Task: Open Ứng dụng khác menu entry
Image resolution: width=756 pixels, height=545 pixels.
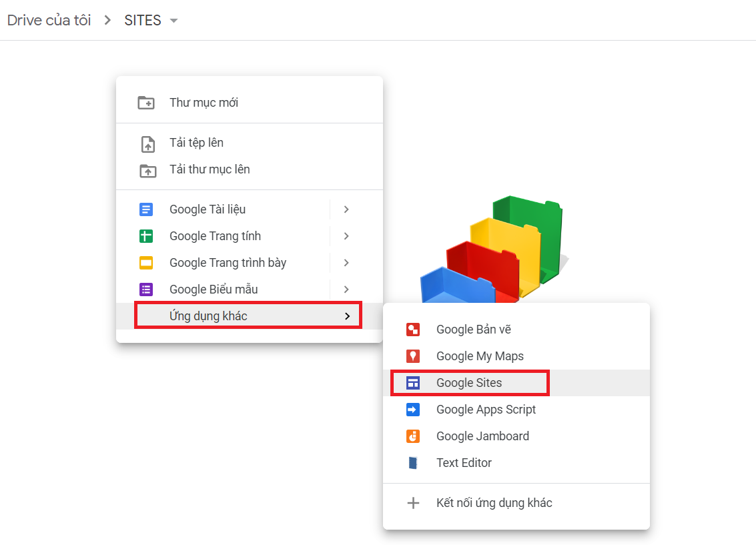Action: tap(250, 316)
